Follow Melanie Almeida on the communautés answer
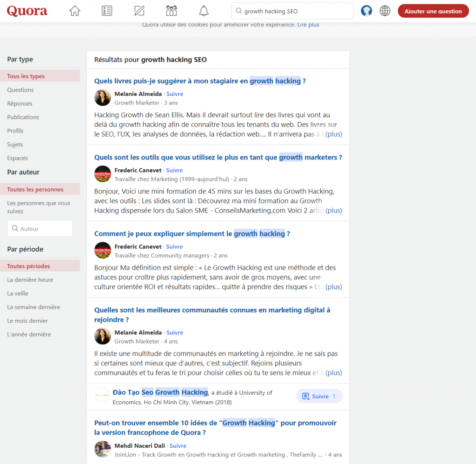476x464 pixels. 175,332
